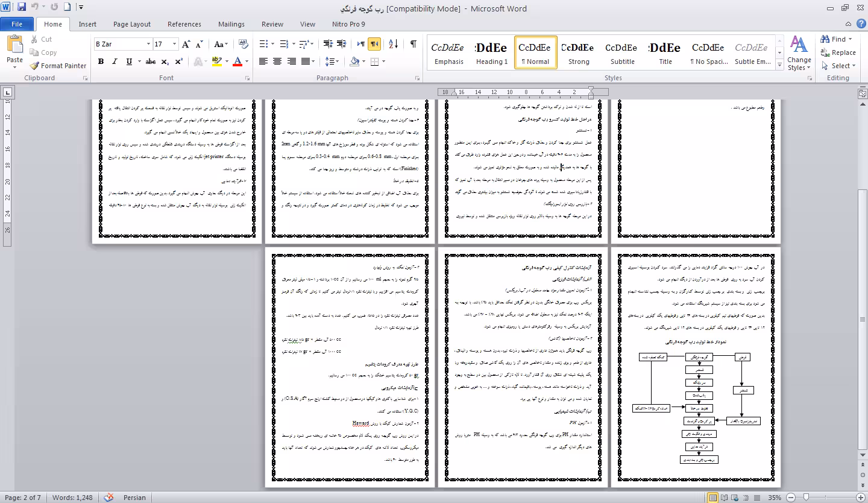
Task: Click the tab selector at ruler corner
Action: coord(7,92)
